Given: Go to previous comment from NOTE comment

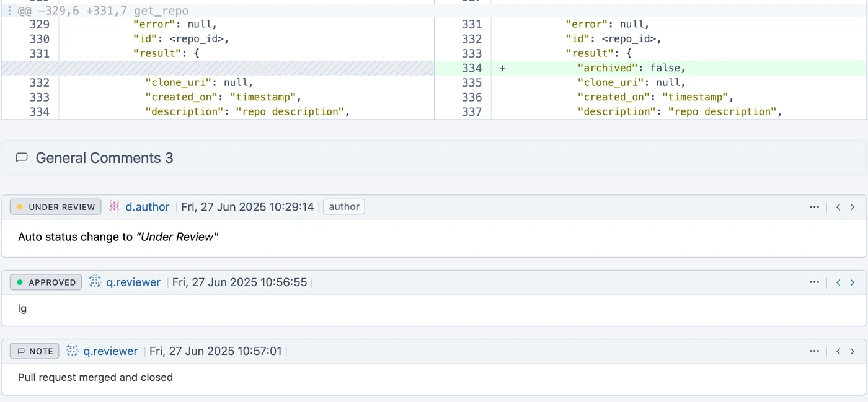Looking at the screenshot, I should (838, 351).
